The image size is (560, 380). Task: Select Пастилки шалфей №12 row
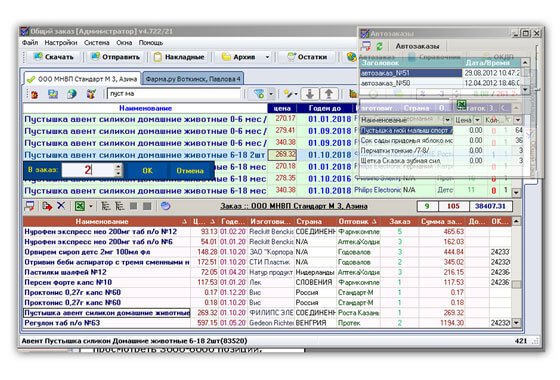(x=267, y=272)
